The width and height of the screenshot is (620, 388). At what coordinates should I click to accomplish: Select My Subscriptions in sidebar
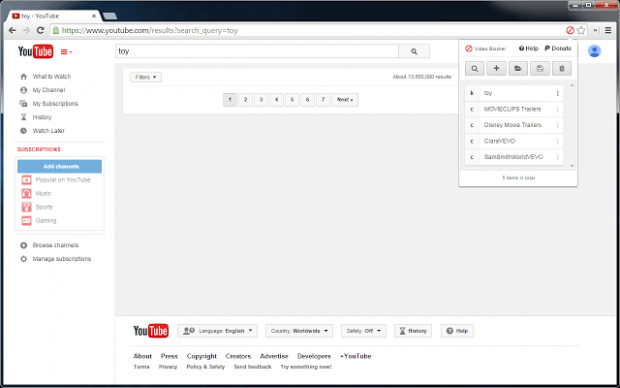click(x=55, y=104)
